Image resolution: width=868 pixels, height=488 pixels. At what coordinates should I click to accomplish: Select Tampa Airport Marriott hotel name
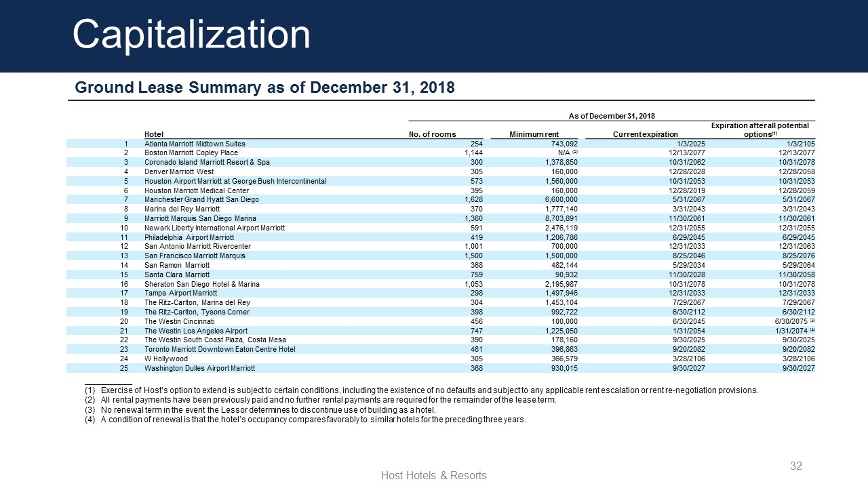tap(180, 293)
